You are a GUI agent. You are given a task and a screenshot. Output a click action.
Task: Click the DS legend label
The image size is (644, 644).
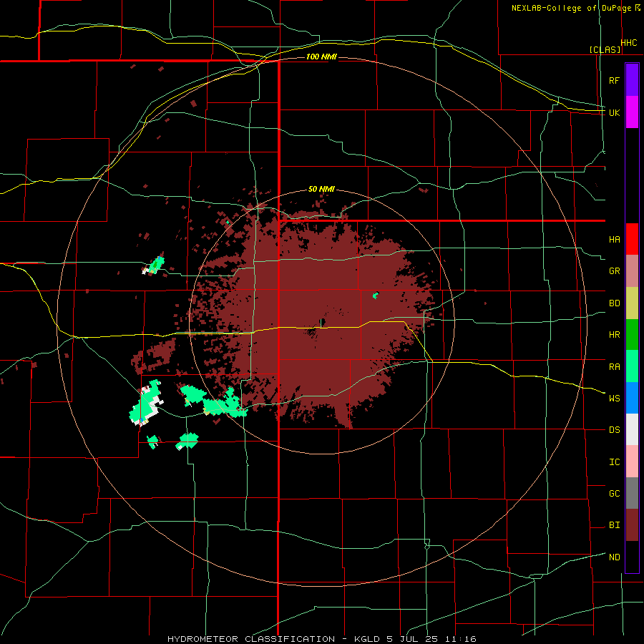[615, 430]
